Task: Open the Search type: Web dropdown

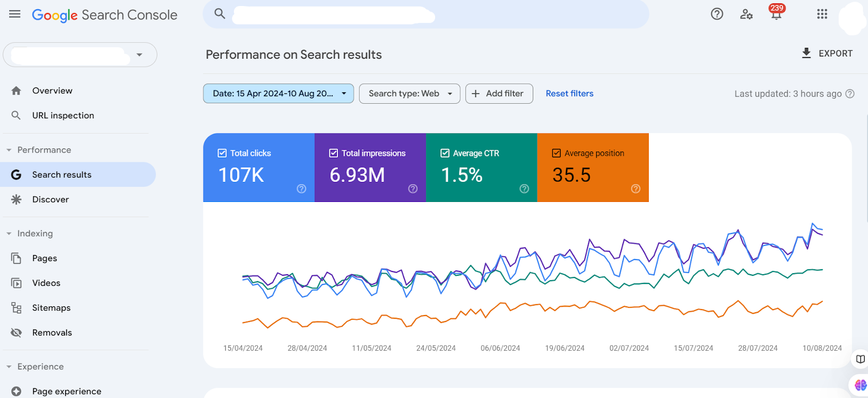Action: 410,93
